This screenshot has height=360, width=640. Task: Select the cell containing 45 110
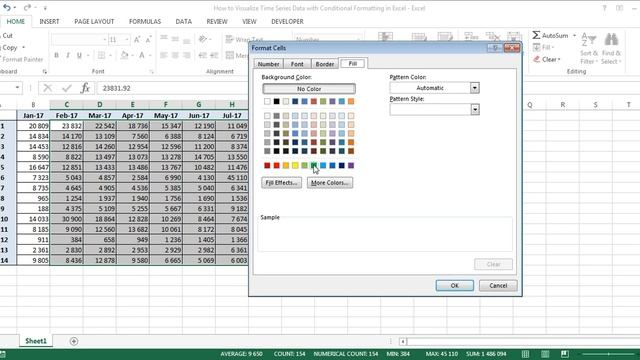coord(231,178)
